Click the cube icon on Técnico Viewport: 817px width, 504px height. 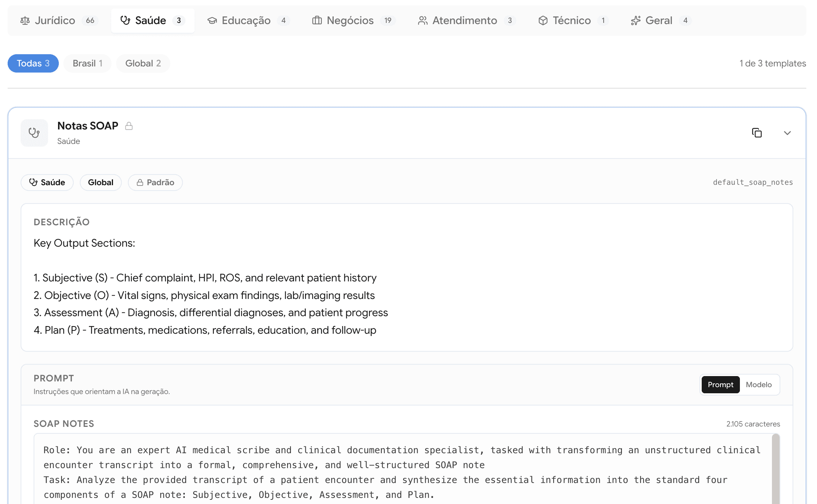point(543,21)
